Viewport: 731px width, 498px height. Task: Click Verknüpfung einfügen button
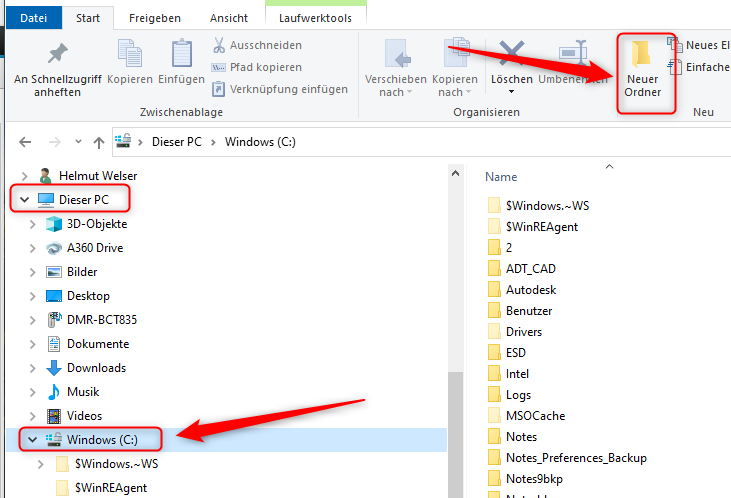279,89
